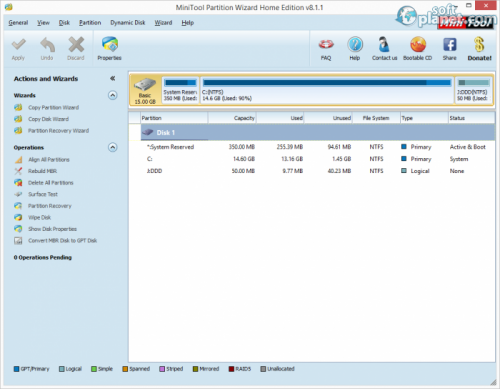Click the 14.60 GB capacity cell
The height and width of the screenshot is (389, 500).
click(x=244, y=159)
